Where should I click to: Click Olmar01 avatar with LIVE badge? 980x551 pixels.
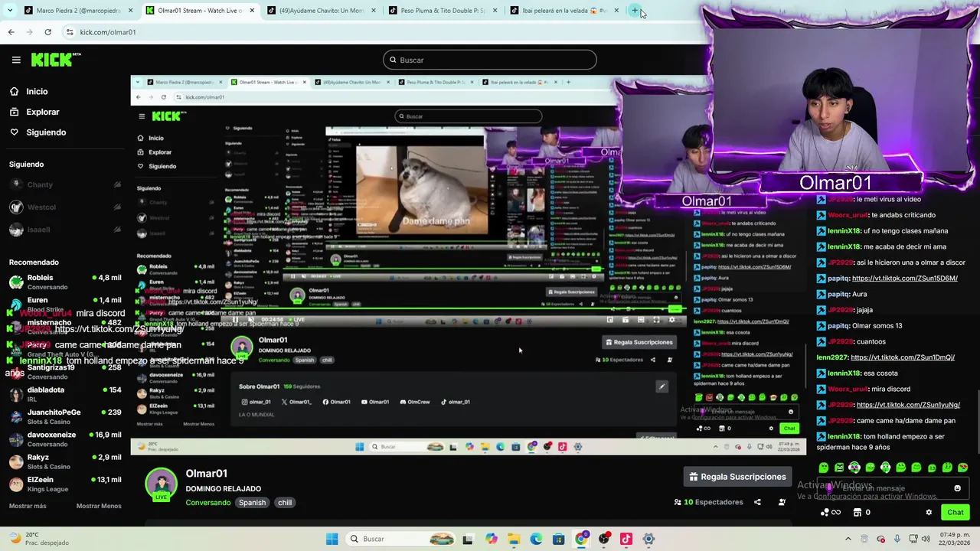pyautogui.click(x=161, y=485)
